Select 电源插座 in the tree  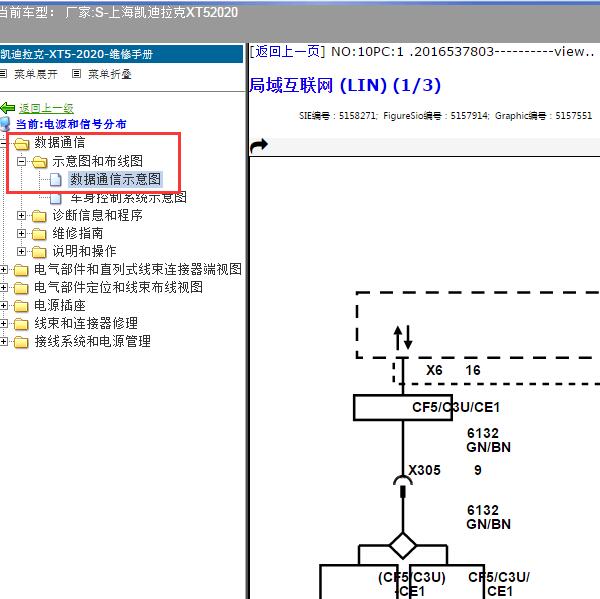tap(60, 305)
